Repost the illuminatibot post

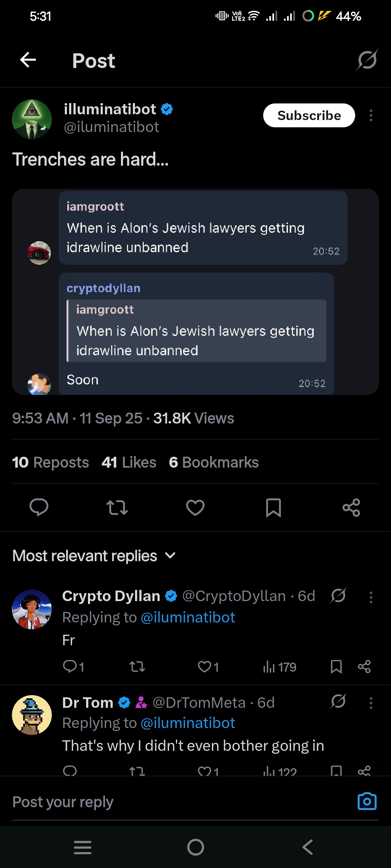point(117,507)
